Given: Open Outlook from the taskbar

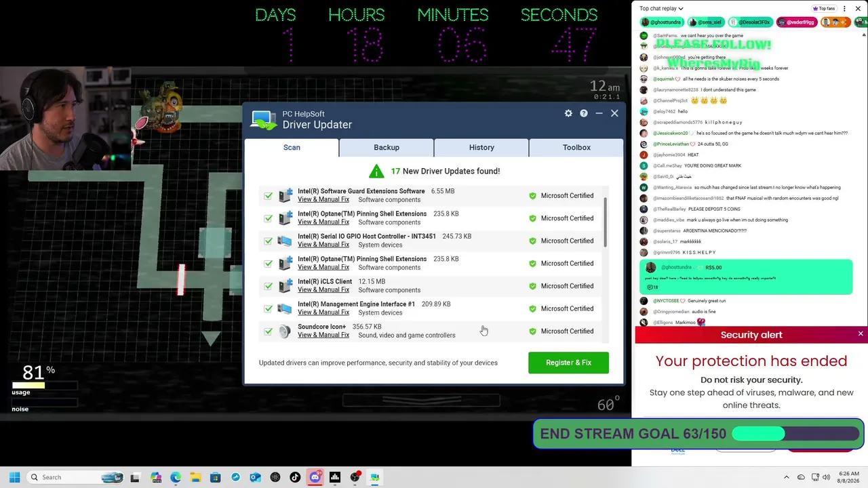Looking at the screenshot, I should 255,477.
